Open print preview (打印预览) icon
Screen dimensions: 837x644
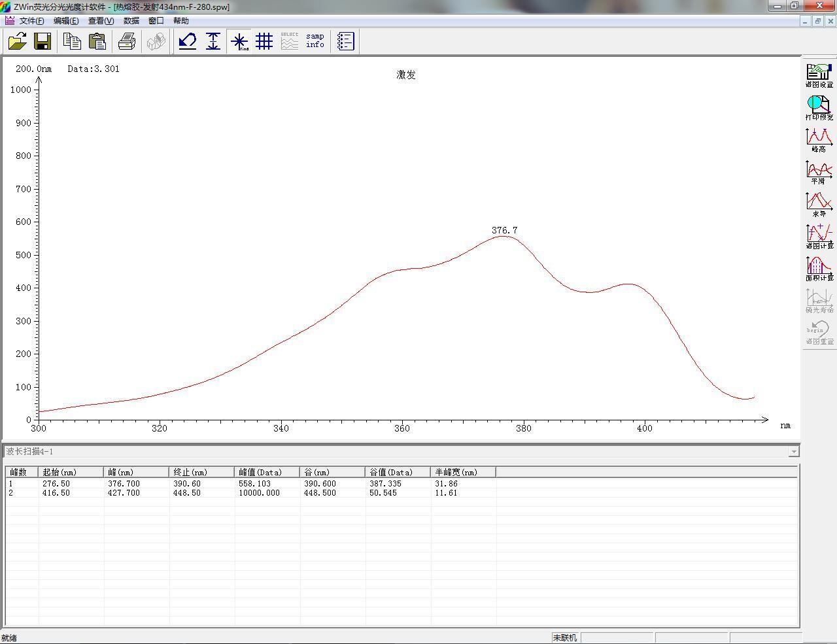pyautogui.click(x=819, y=107)
